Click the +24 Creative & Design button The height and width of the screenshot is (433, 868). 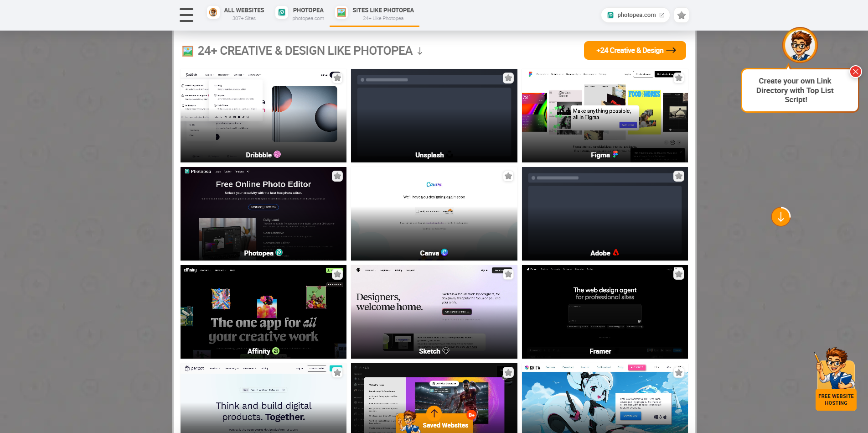[635, 51]
